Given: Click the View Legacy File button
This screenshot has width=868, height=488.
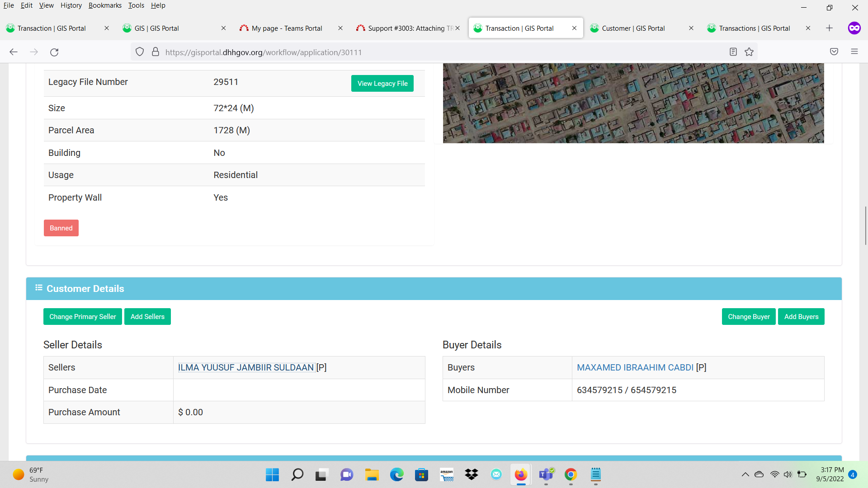Looking at the screenshot, I should (382, 84).
